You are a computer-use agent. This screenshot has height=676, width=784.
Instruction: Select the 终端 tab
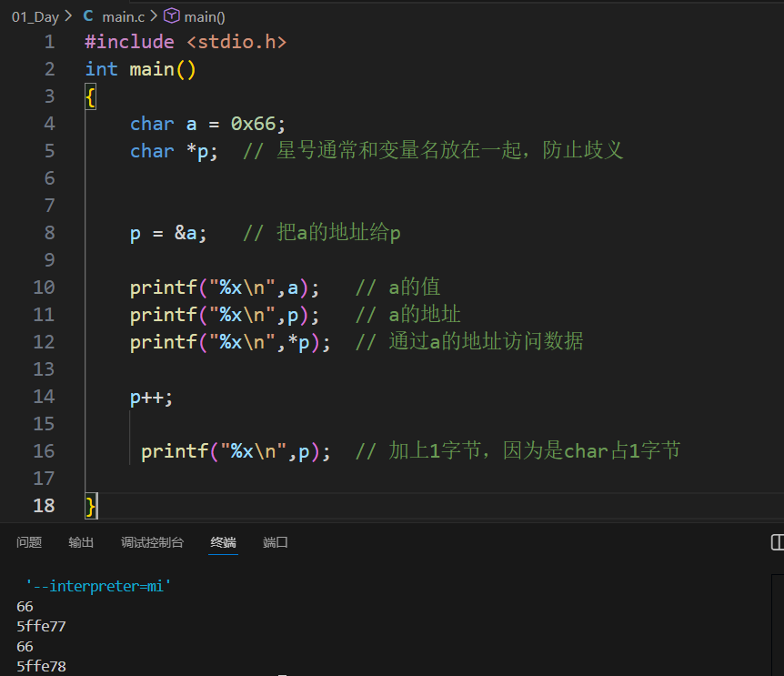223,542
